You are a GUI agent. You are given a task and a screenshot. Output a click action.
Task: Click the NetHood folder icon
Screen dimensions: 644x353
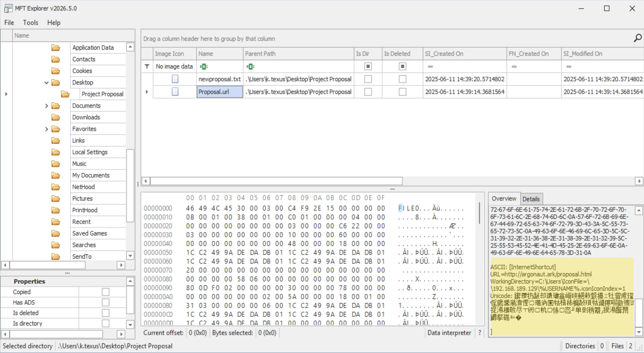(x=56, y=187)
